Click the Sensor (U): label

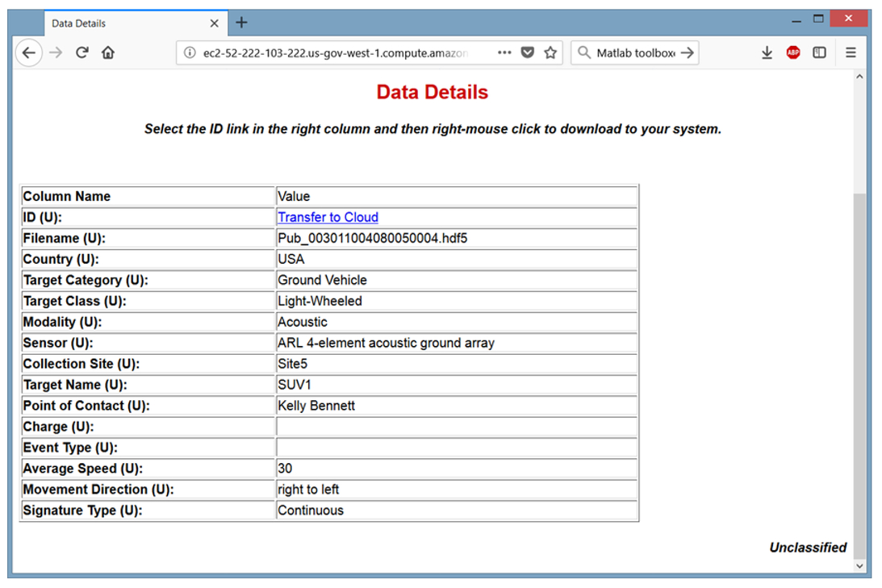click(58, 343)
